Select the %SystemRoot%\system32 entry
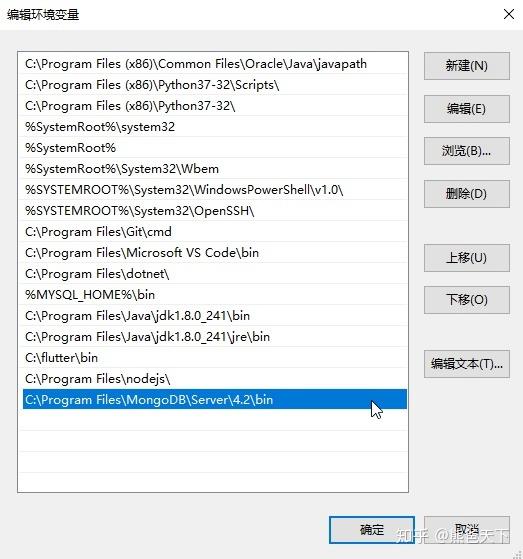Screen dimensions: 523x559 214,127
